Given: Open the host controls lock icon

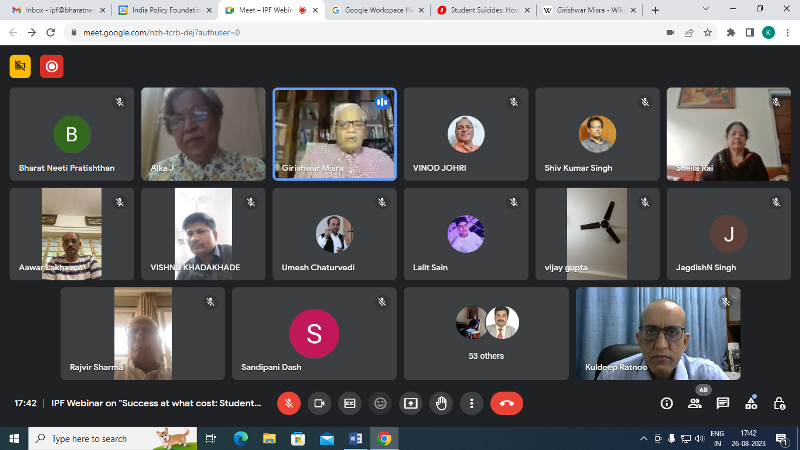Looking at the screenshot, I should 778,403.
